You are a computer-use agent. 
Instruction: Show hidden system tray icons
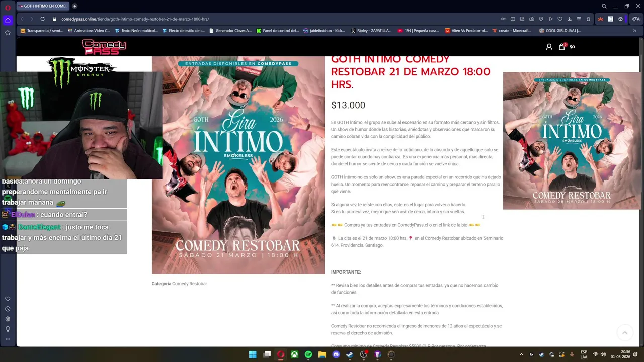[x=521, y=354]
